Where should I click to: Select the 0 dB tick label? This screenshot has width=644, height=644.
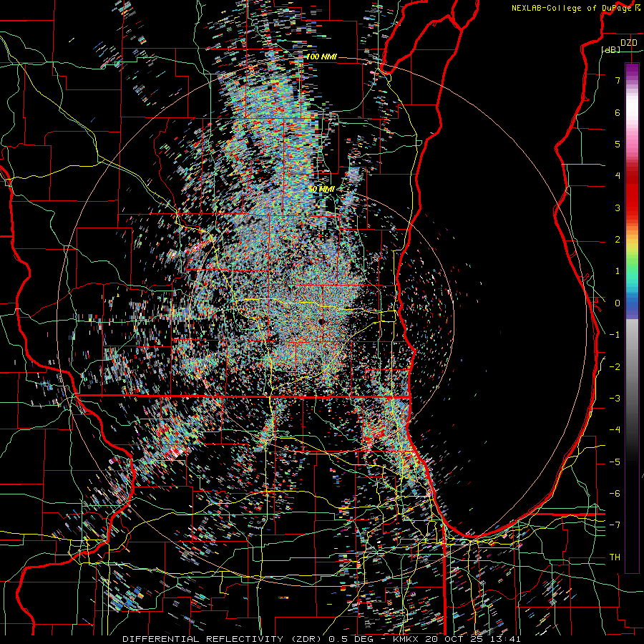618,303
